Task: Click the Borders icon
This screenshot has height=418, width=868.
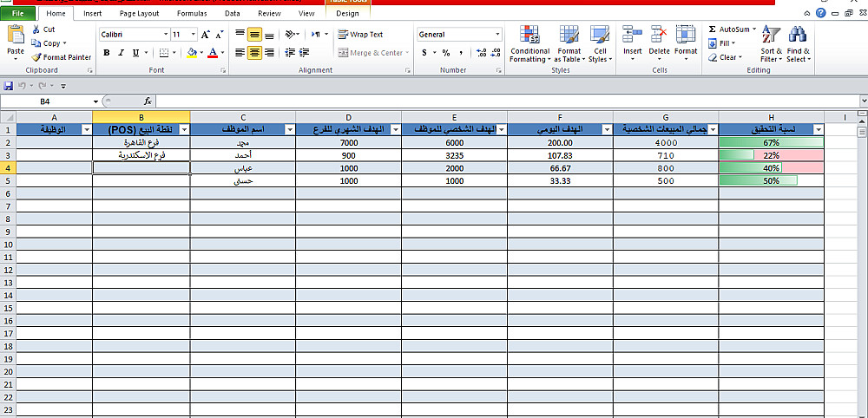Action: click(164, 53)
